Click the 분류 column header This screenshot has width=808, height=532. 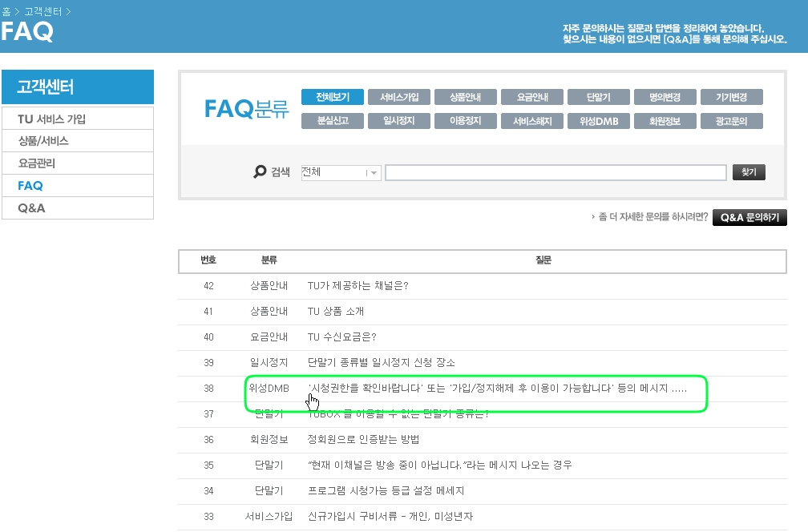tap(269, 260)
